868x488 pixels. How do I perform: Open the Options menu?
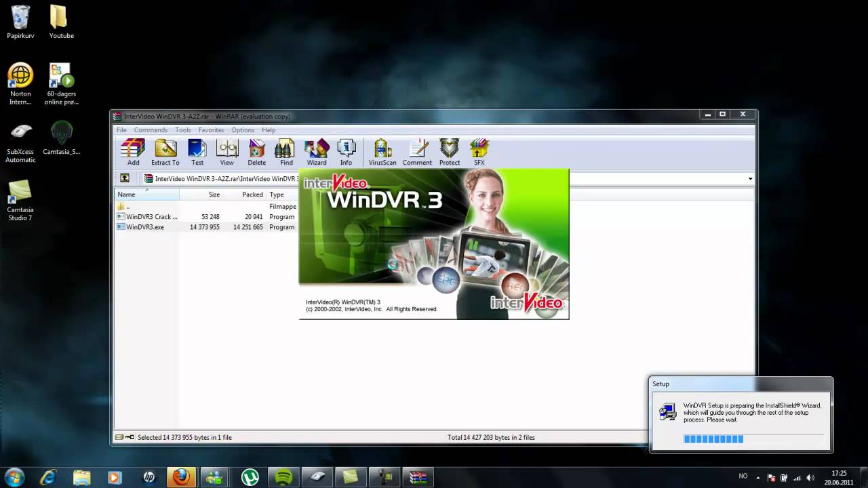click(x=243, y=130)
